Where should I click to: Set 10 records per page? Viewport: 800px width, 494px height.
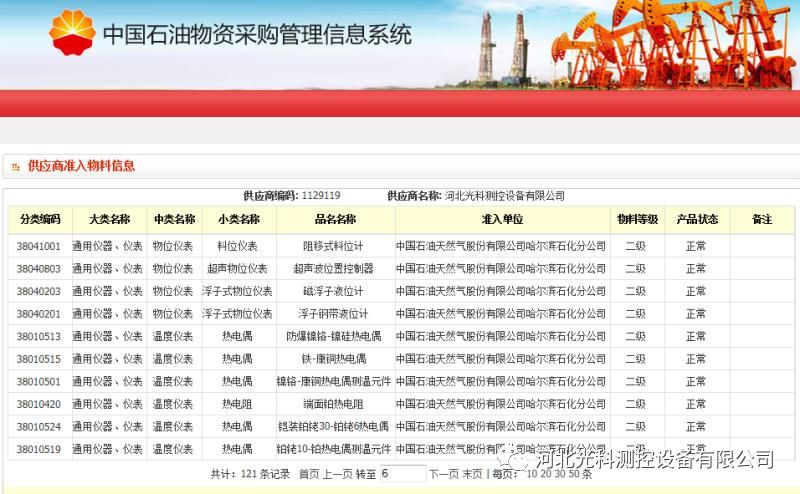pyautogui.click(x=532, y=474)
